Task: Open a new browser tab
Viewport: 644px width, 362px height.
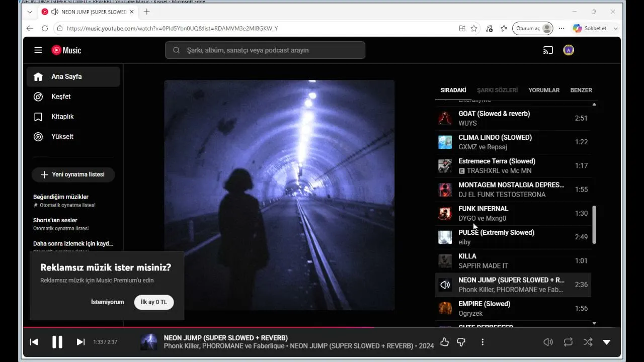Action: tap(147, 12)
